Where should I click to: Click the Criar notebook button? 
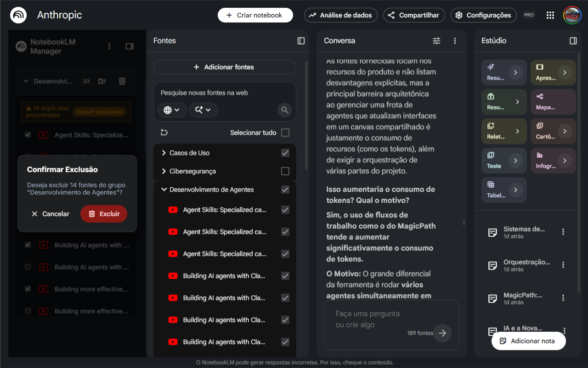click(255, 15)
